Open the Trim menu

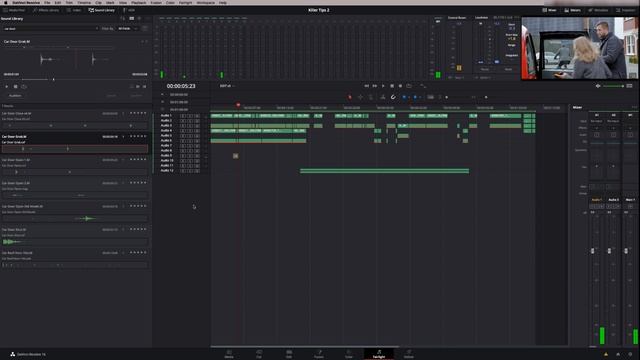pos(69,2)
